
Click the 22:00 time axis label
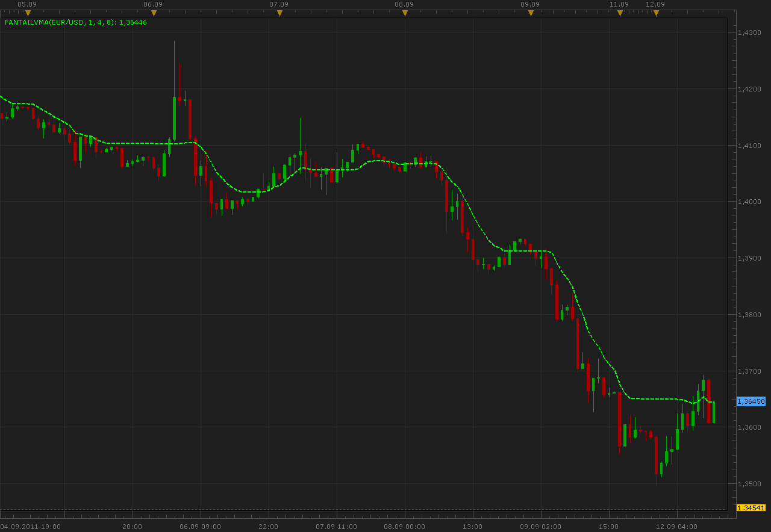tap(268, 527)
